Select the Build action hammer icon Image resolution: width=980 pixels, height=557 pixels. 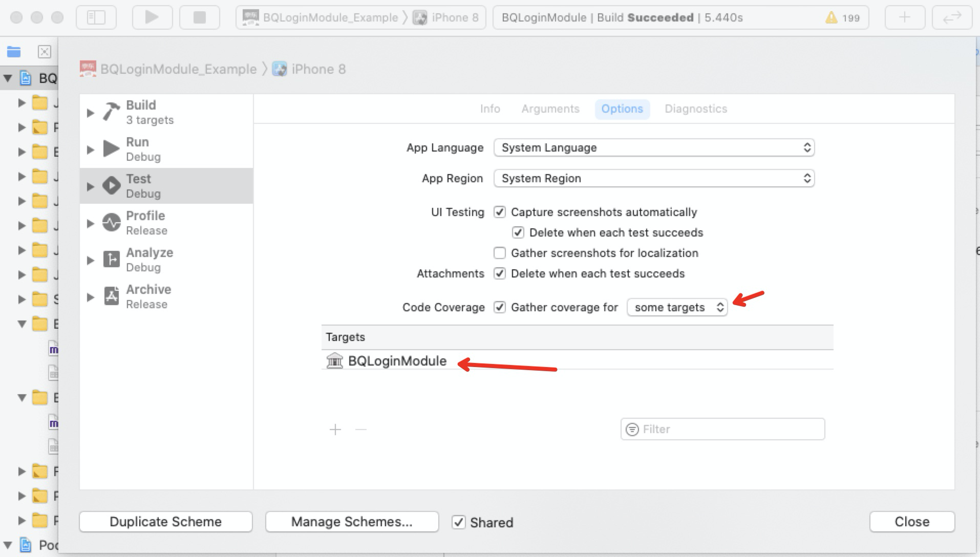(x=111, y=112)
